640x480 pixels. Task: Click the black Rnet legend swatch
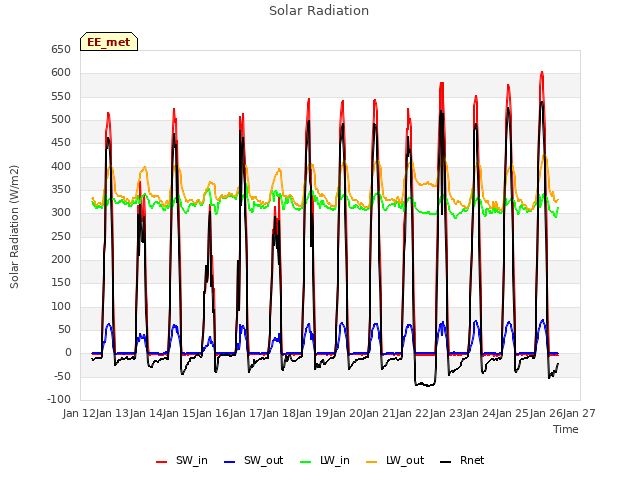tap(446, 462)
